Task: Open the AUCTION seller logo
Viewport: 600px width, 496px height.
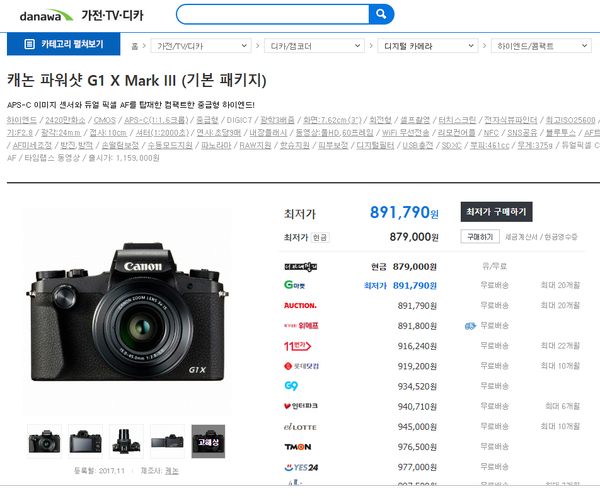Action: (x=300, y=305)
